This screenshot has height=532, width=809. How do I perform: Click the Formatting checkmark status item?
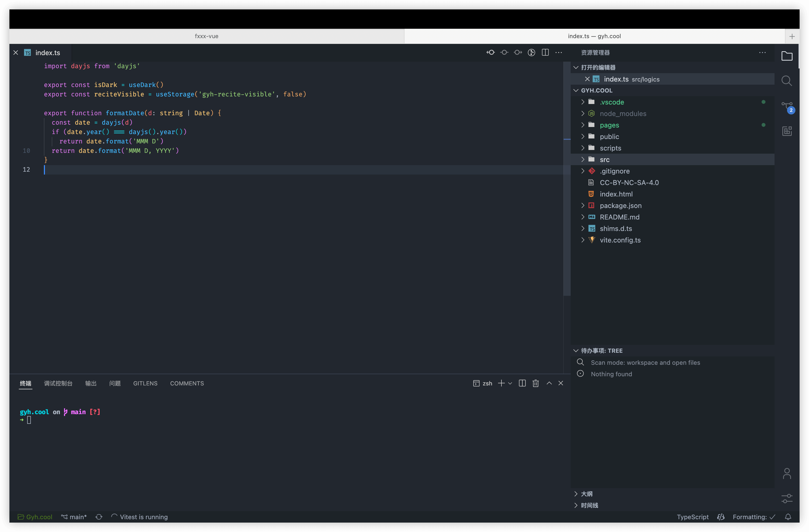754,517
